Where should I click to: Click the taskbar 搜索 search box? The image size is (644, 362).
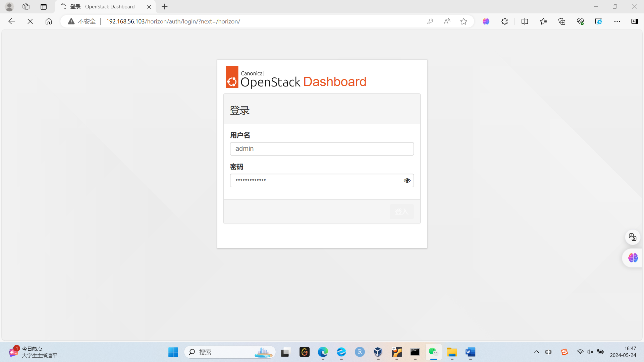(x=230, y=352)
